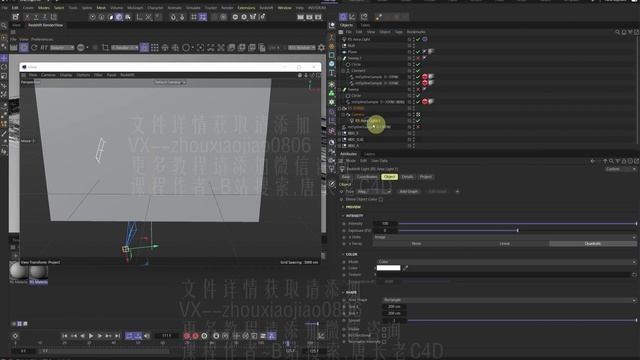Open the Area Shape Rectangle dropdown
Image resolution: width=640 pixels, height=360 pixels.
tap(509, 300)
